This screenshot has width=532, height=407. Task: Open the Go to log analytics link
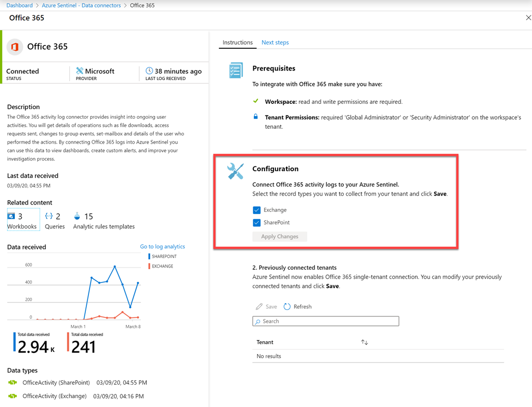click(162, 246)
